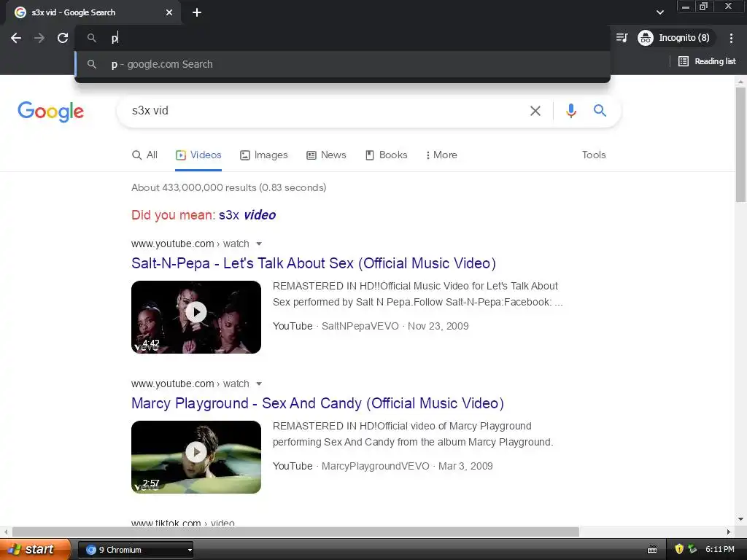747x560 pixels.
Task: Open the News tab
Action: coord(326,155)
